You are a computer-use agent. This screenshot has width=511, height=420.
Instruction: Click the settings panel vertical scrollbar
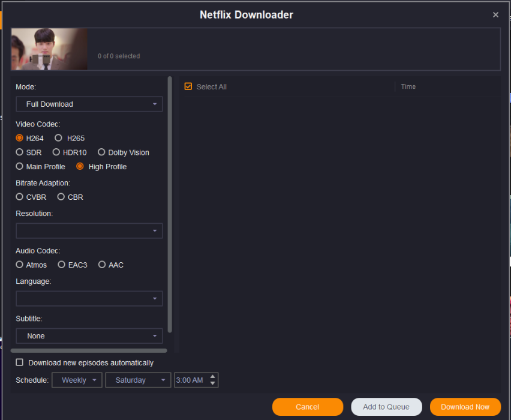point(170,205)
